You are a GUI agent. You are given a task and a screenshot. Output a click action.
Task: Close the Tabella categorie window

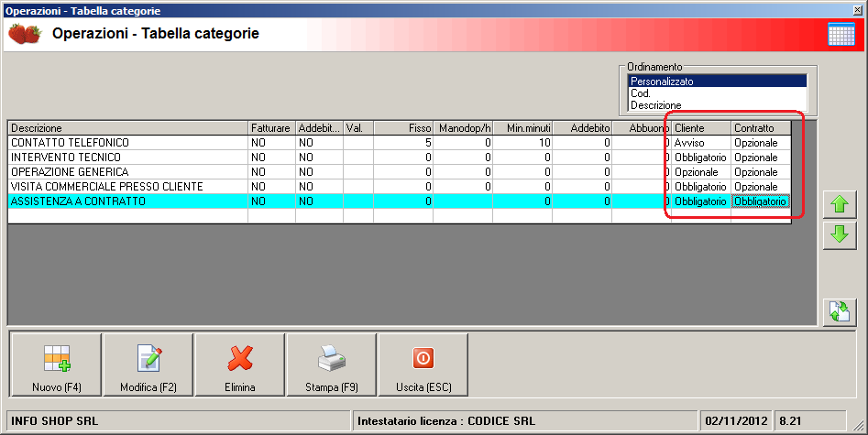pyautogui.click(x=858, y=10)
